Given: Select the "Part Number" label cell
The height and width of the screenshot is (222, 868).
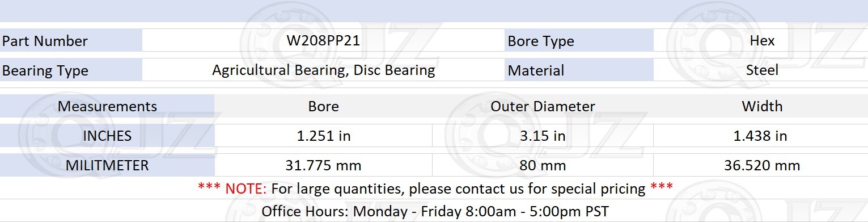Looking at the screenshot, I should pyautogui.click(x=71, y=41).
